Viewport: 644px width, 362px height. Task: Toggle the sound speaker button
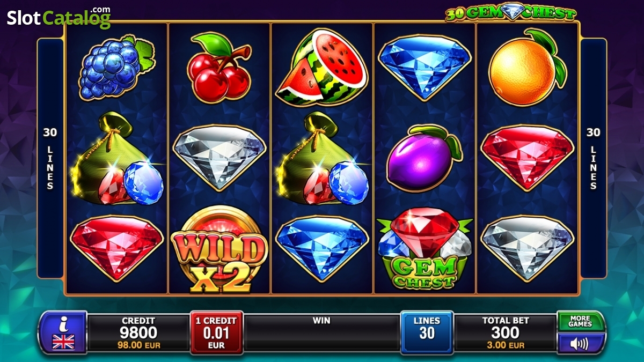580,343
